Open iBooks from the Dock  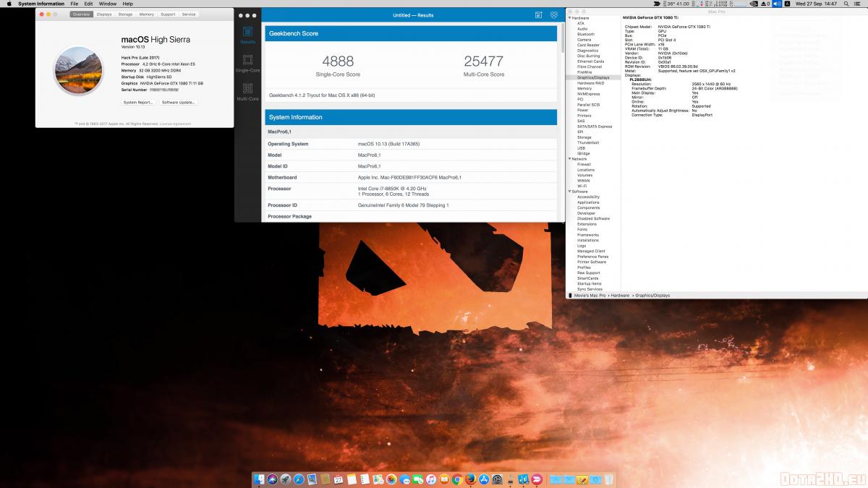pyautogui.click(x=443, y=479)
